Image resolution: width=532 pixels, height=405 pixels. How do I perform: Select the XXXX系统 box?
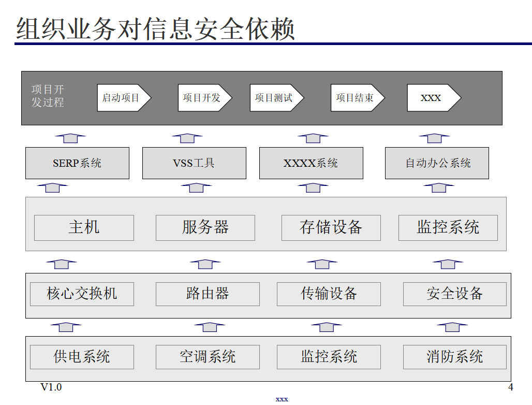click(x=311, y=163)
